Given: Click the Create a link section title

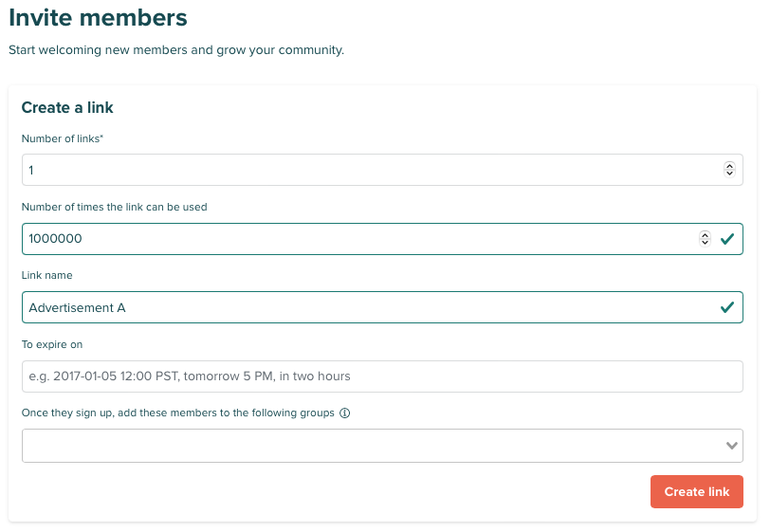Looking at the screenshot, I should point(67,108).
